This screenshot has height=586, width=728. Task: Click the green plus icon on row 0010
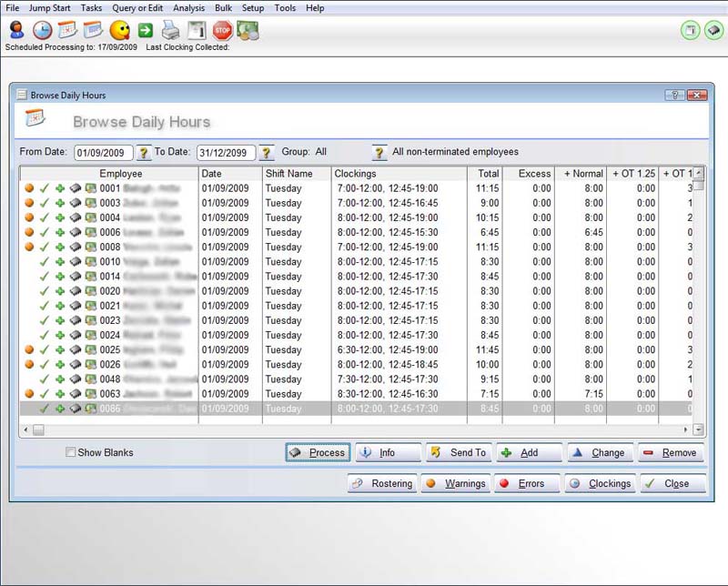(60, 262)
